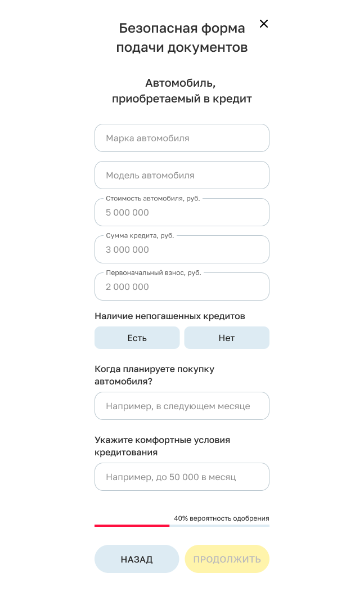
Task: Click the Модель автомобиля input
Action: tap(182, 175)
